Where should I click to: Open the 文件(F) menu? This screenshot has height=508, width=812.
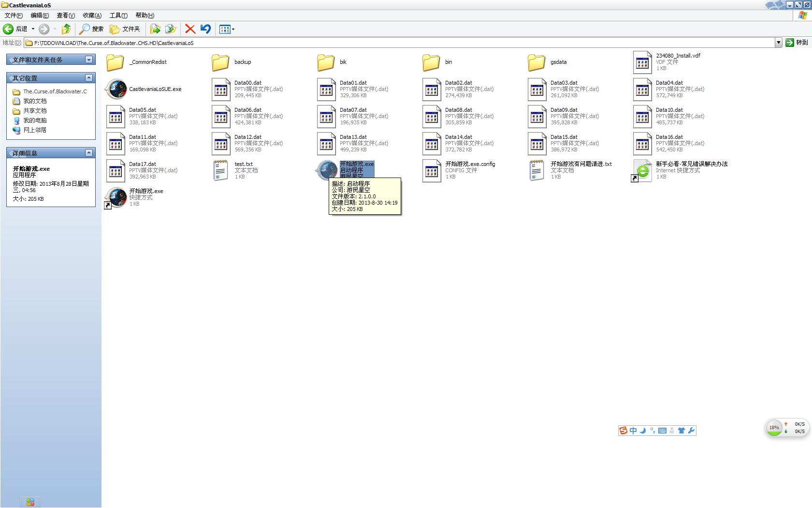[14, 15]
